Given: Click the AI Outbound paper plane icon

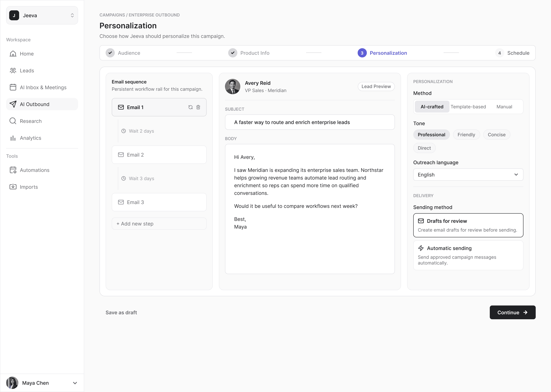Looking at the screenshot, I should click(x=13, y=104).
